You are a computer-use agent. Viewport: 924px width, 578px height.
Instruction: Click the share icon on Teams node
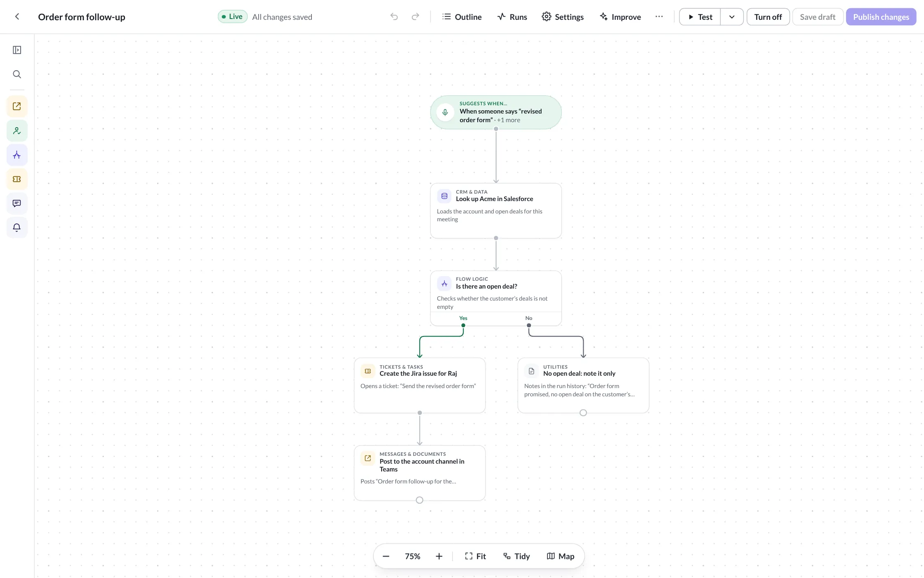(368, 458)
